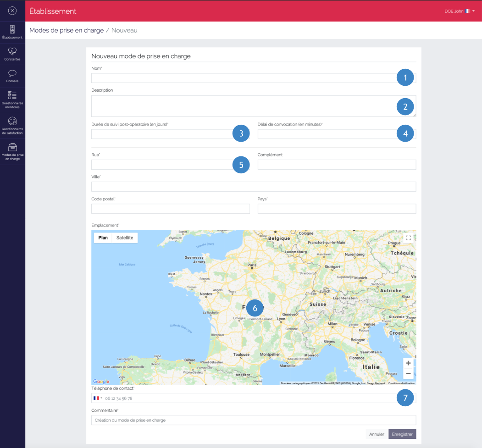
Task: Select the Plan map view
Action: [x=103, y=238]
